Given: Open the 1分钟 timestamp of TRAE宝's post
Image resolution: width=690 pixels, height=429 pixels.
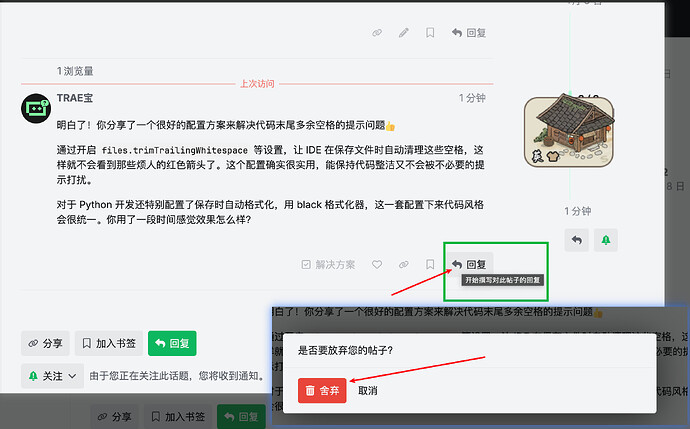Looking at the screenshot, I should pyautogui.click(x=472, y=98).
